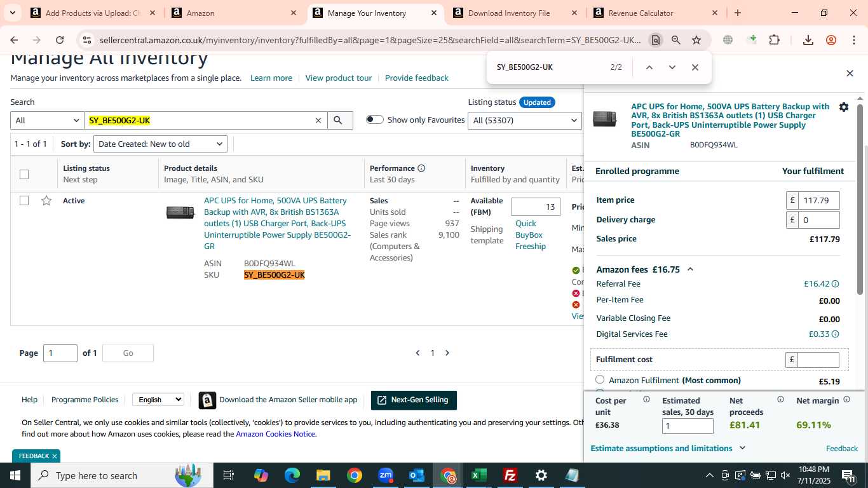Open FileZilla from the taskbar

(x=510, y=475)
